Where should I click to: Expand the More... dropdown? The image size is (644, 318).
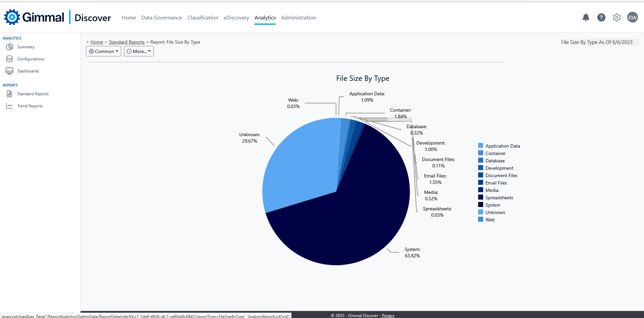139,51
